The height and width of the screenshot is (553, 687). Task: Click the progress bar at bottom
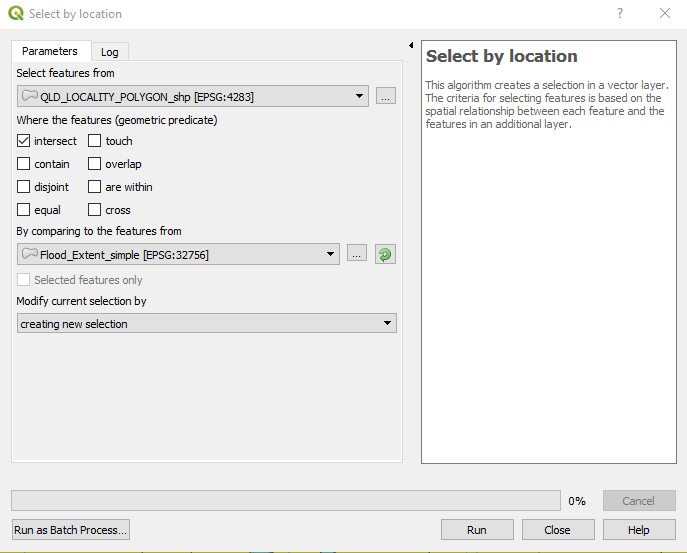[x=285, y=500]
